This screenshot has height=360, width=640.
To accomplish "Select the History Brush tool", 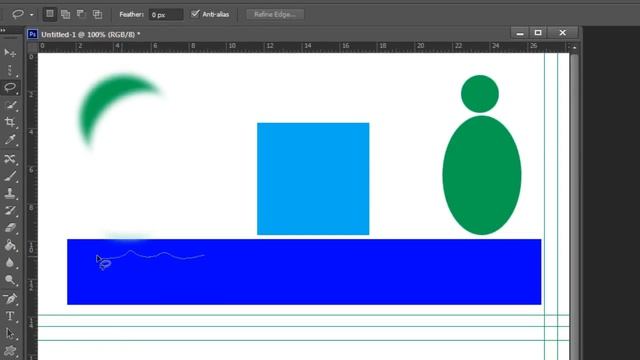I will tap(10, 211).
